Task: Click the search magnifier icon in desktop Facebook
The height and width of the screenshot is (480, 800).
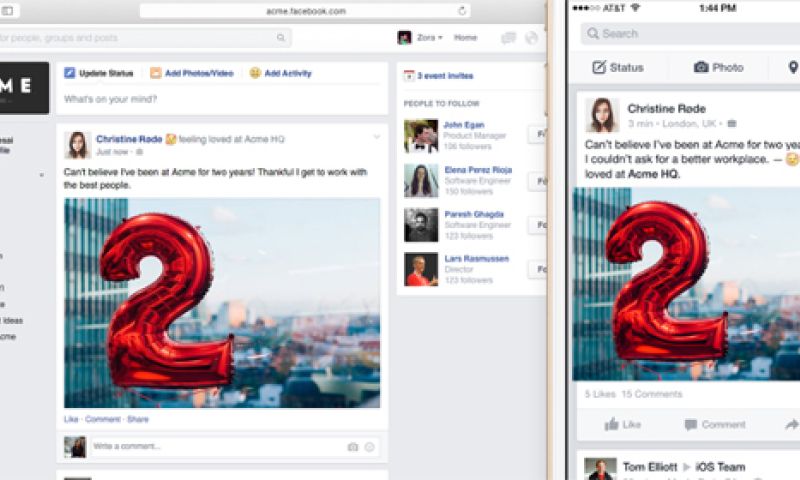Action: tap(281, 38)
